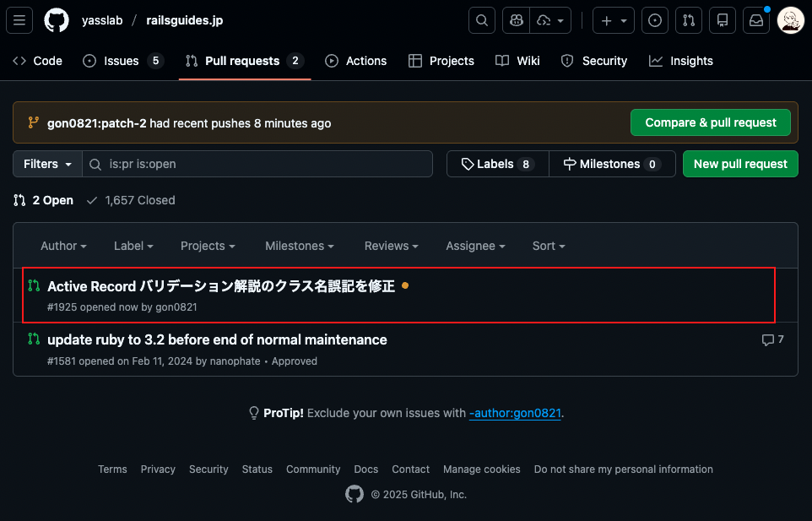The width and height of the screenshot is (812, 521).
Task: Open the Security tab
Action: pyautogui.click(x=594, y=61)
